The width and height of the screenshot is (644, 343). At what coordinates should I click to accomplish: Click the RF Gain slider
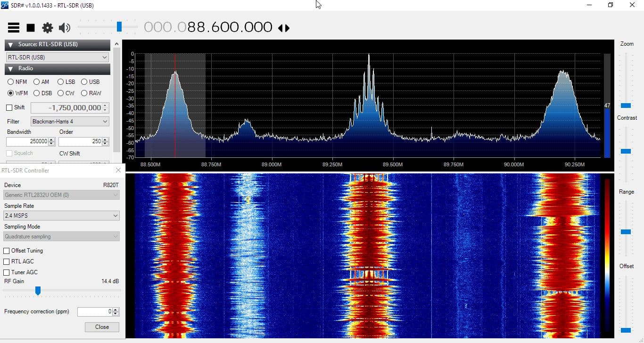(x=38, y=291)
